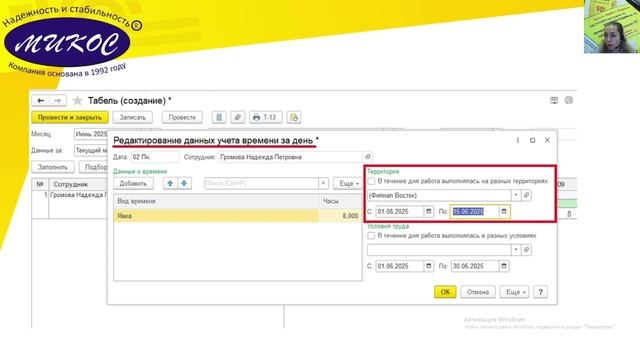Viewport: 640px width, 360px height.
Task: Move time row up with blue arrow
Action: (170, 184)
